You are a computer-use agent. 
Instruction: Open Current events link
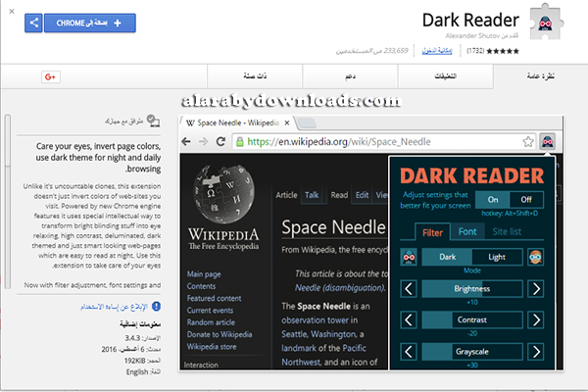(x=210, y=311)
